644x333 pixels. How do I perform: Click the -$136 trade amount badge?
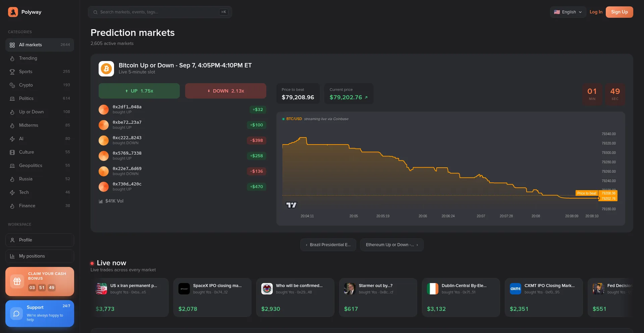[257, 171]
